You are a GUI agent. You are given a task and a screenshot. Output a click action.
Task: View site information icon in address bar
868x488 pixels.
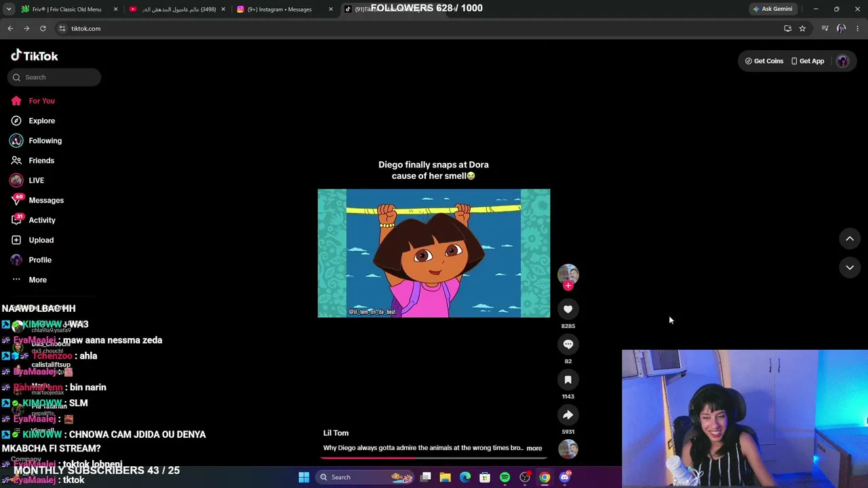[62, 28]
